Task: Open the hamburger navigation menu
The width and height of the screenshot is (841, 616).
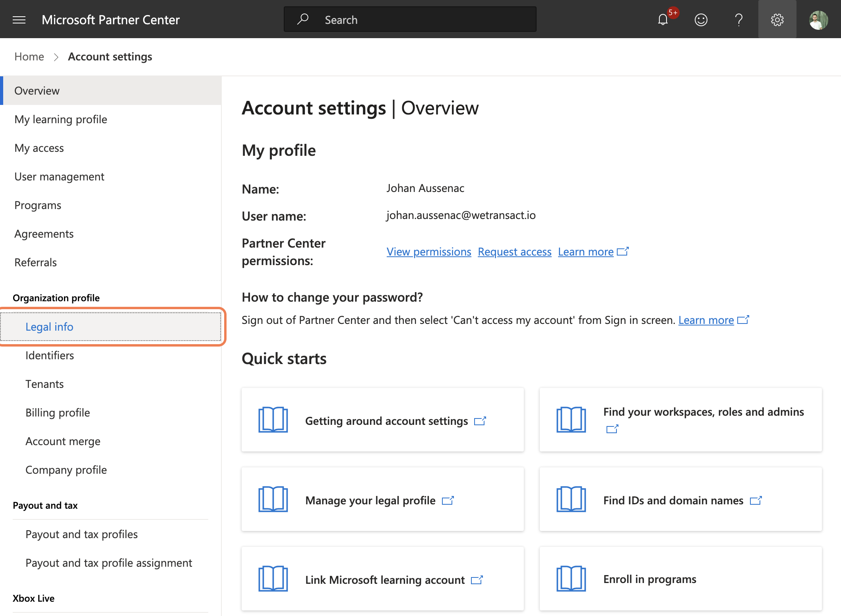Action: [x=19, y=19]
